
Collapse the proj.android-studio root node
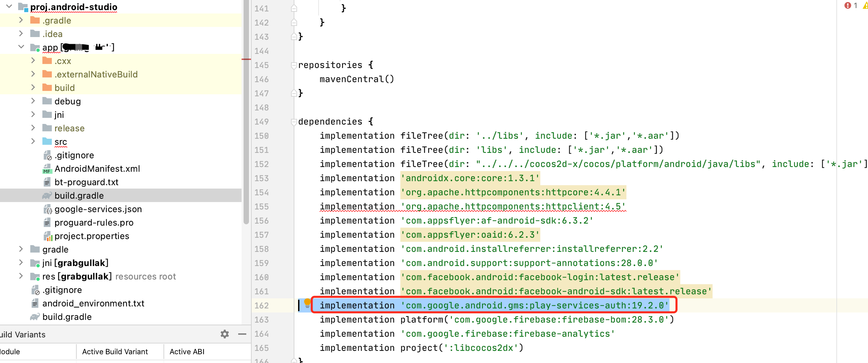point(9,6)
